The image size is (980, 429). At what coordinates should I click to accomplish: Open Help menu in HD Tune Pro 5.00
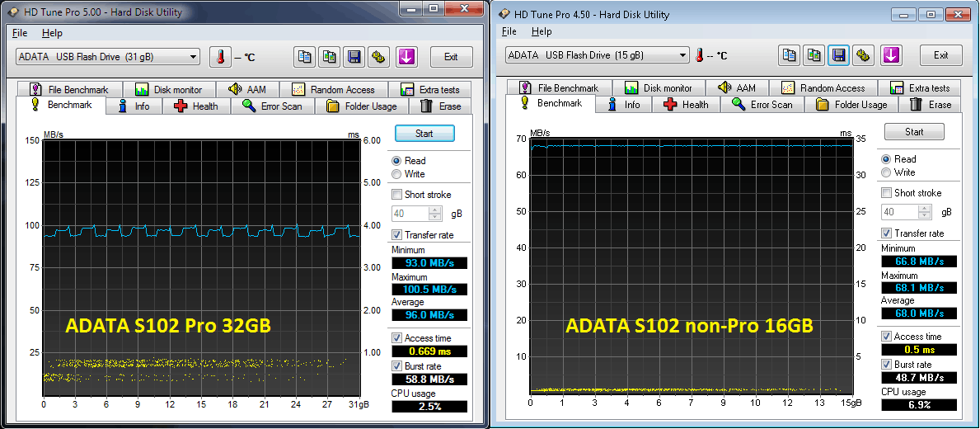[53, 33]
